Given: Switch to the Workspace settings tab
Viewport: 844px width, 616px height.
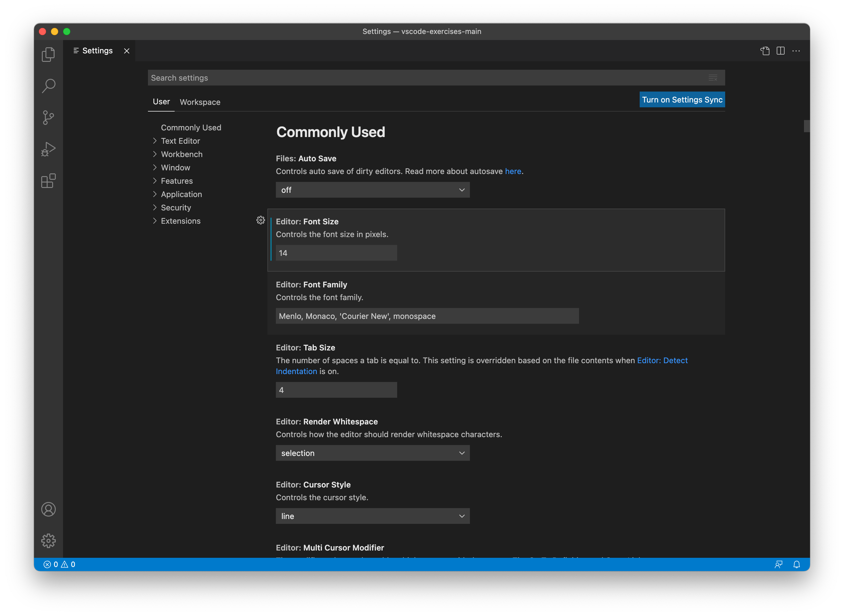Looking at the screenshot, I should pyautogui.click(x=200, y=102).
